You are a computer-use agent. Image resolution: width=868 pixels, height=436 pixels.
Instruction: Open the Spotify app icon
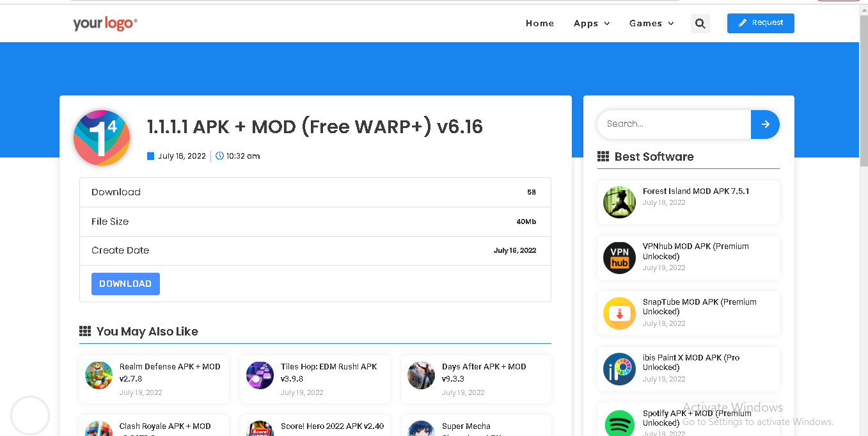pyautogui.click(x=619, y=423)
